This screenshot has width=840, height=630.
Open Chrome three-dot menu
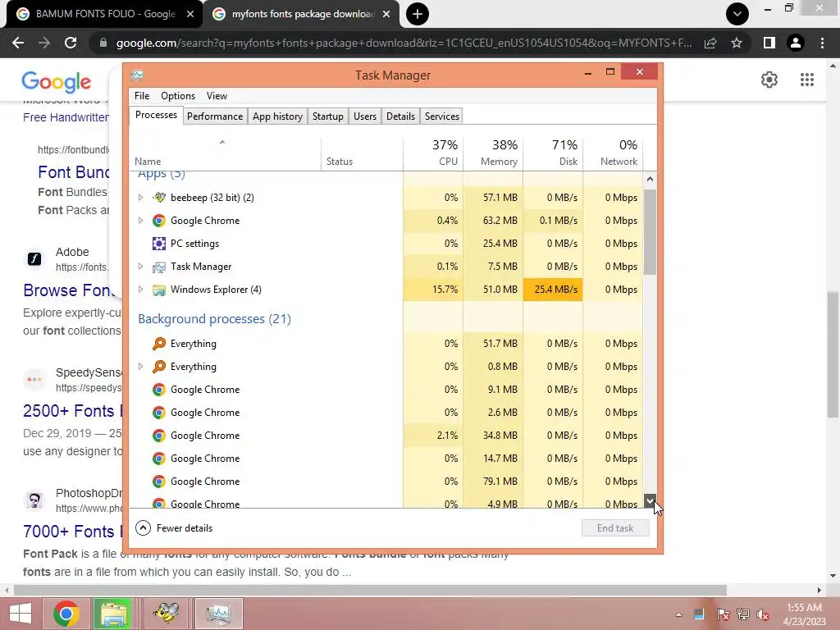[822, 43]
